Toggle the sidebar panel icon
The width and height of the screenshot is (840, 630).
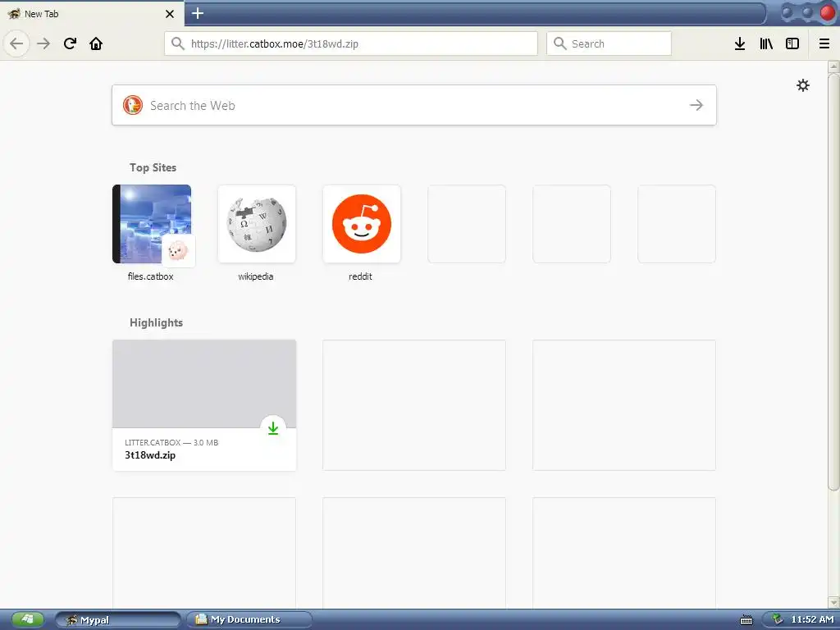click(792, 44)
